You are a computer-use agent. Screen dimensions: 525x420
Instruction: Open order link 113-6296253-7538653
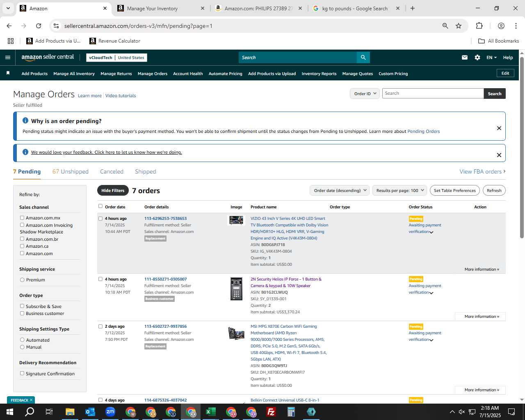point(165,218)
